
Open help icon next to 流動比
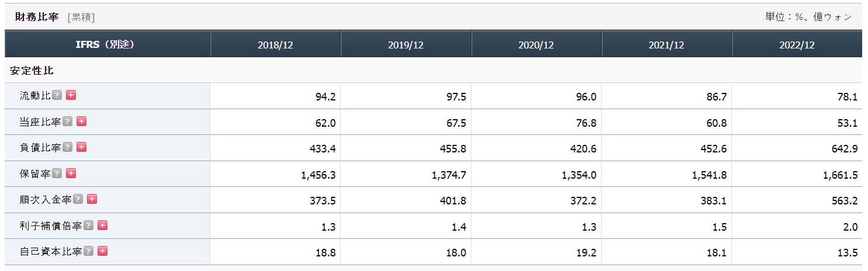coord(57,95)
